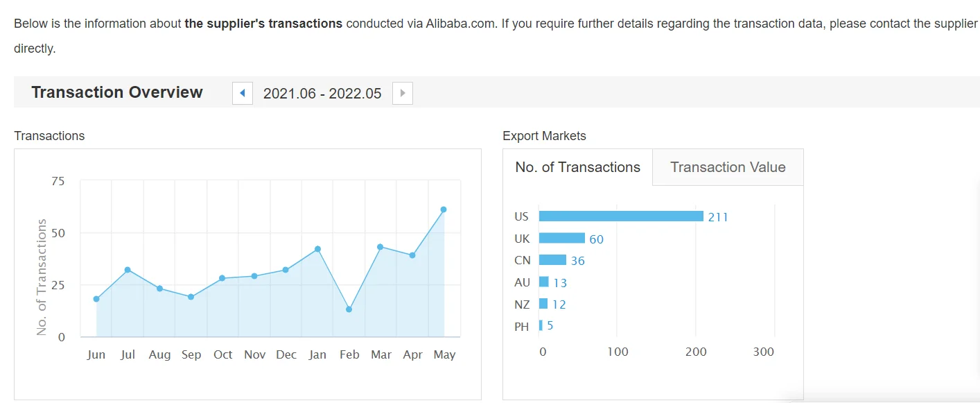Click the UK bar showing 60
Image resolution: width=980 pixels, height=403 pixels.
(562, 239)
